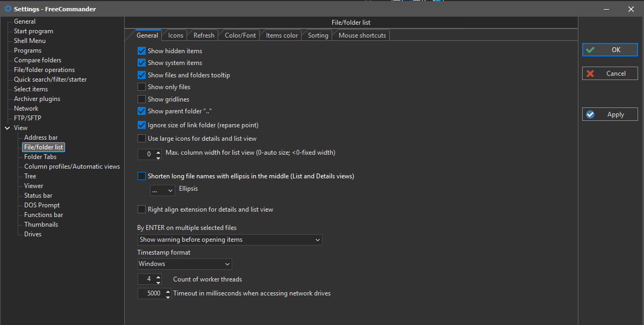Toggle Shorten long file names with ellipsis
644x325 pixels.
pyautogui.click(x=142, y=176)
